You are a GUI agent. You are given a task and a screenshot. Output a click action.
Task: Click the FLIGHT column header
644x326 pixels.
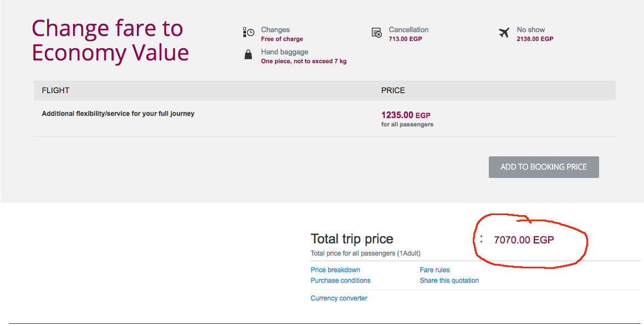pyautogui.click(x=55, y=90)
